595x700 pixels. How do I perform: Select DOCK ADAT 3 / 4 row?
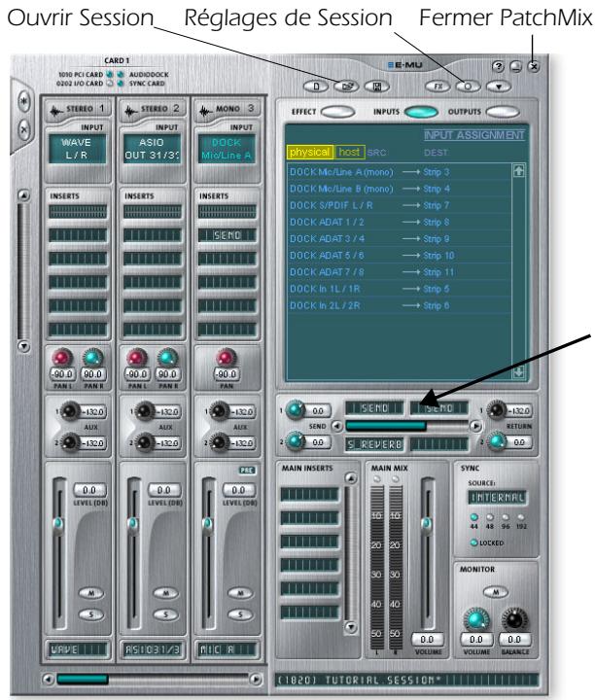tap(399, 239)
